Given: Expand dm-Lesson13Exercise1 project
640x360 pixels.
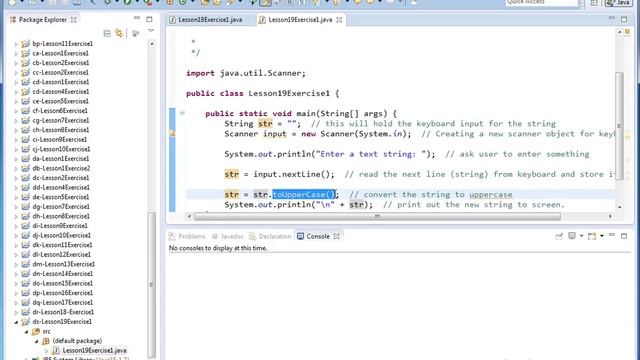Looking at the screenshot, I should pos(16,264).
